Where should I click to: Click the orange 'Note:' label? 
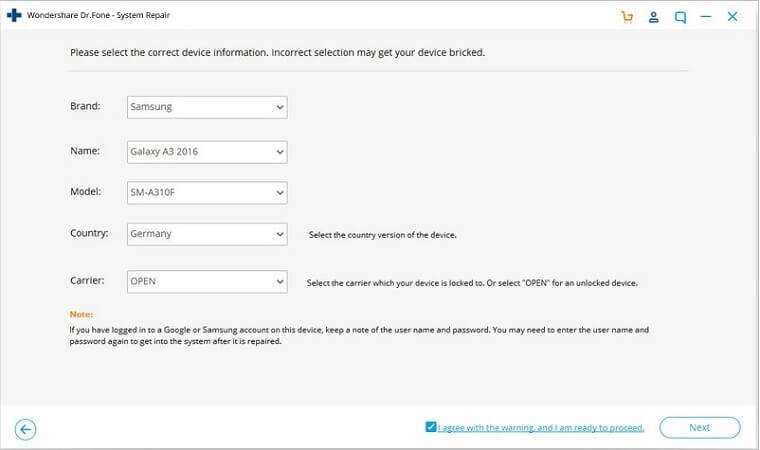pyautogui.click(x=81, y=314)
